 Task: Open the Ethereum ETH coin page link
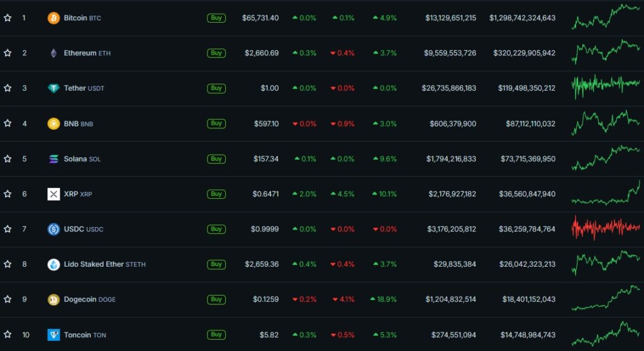coord(87,53)
